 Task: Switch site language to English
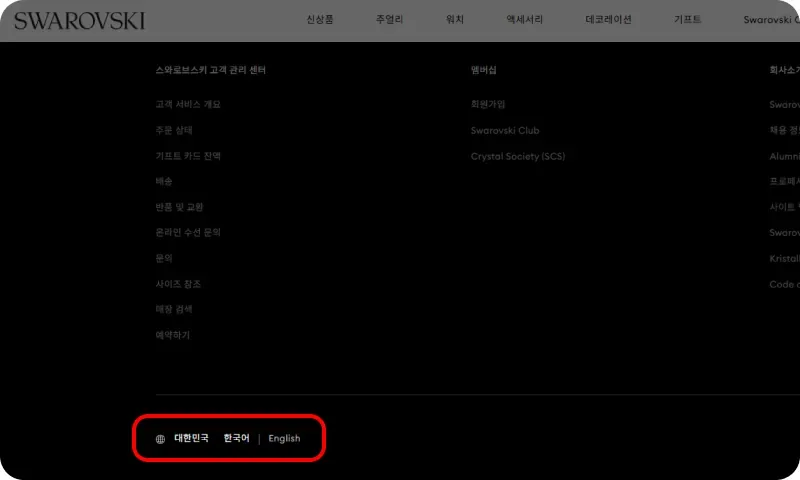tap(284, 439)
